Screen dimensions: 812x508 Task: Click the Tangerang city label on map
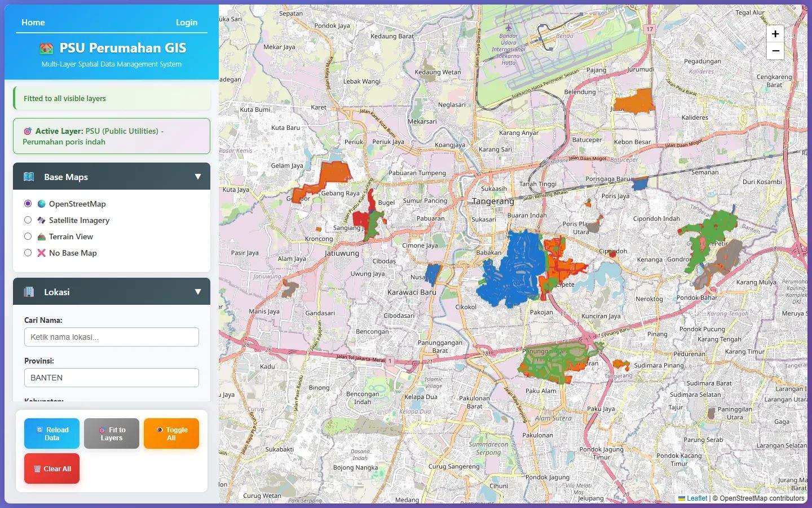coord(493,202)
